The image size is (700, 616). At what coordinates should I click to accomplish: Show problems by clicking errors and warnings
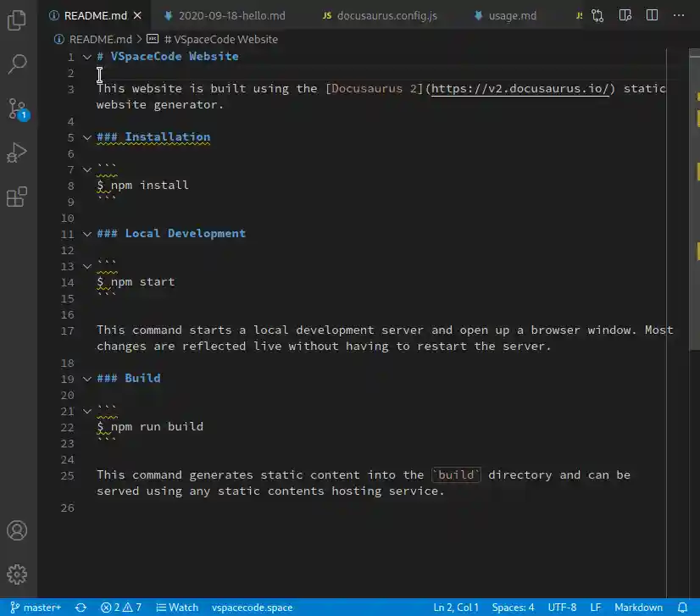(122, 607)
